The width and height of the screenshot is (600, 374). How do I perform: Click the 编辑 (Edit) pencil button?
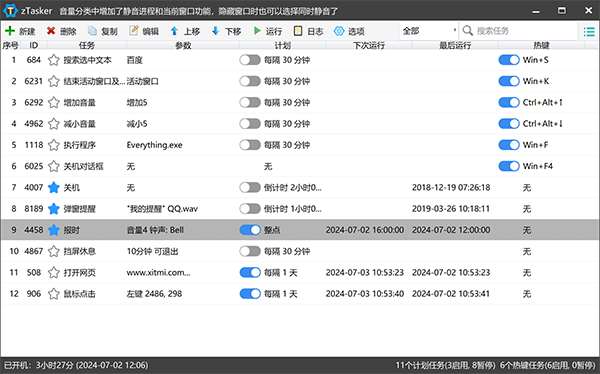click(x=144, y=31)
